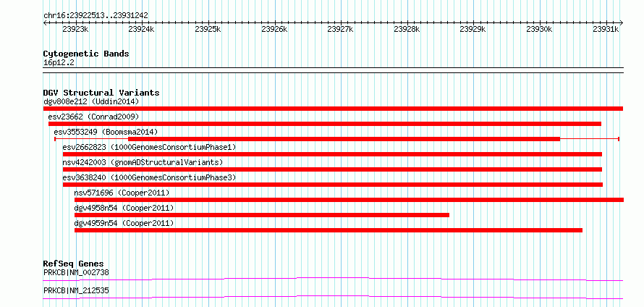Click the dgv4959n54 (Cooper2011) label
644x307 pixels.
click(124, 223)
